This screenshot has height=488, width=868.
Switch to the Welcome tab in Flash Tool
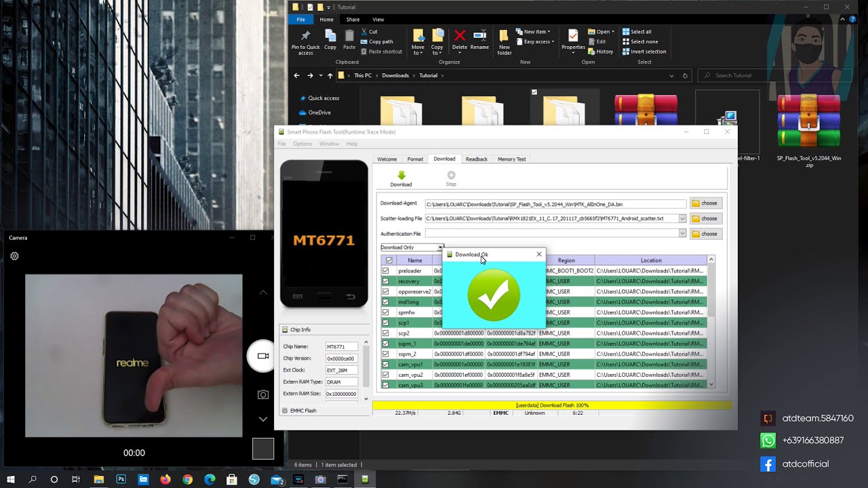click(x=387, y=159)
